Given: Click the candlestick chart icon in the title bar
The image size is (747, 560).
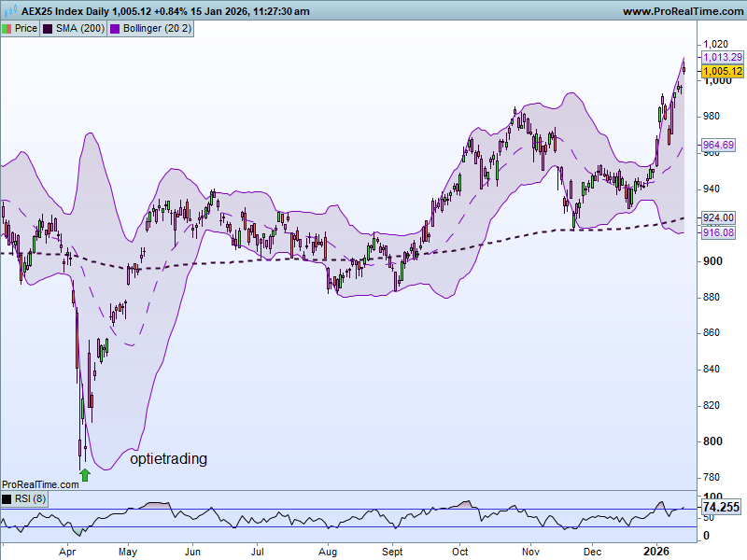Looking at the screenshot, I should 10,11.
